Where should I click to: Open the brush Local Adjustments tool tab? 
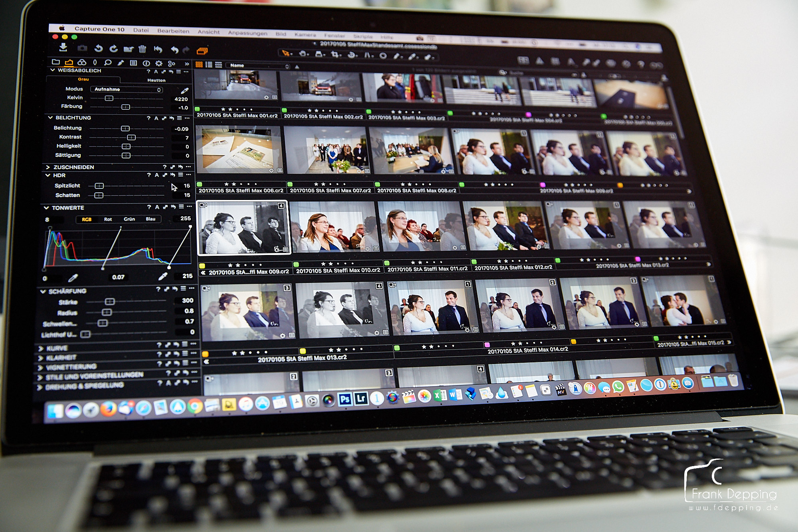[120, 63]
